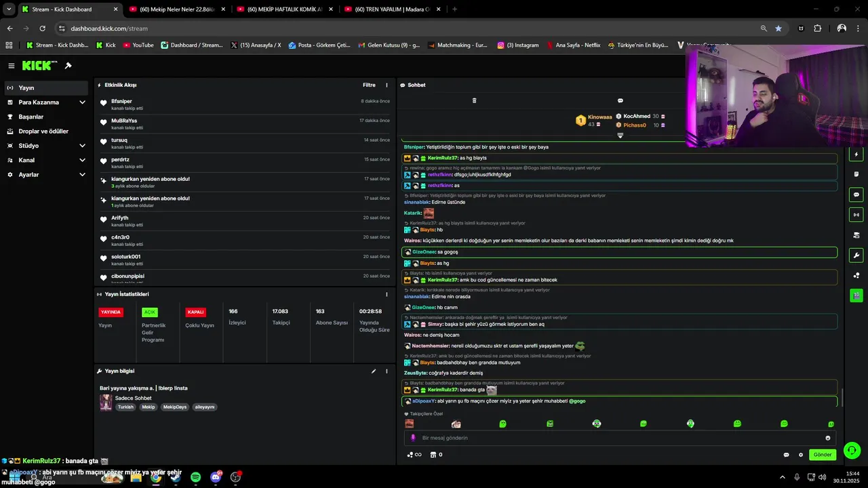Open Chrome tab search dropdown arrow

pyautogui.click(x=9, y=9)
